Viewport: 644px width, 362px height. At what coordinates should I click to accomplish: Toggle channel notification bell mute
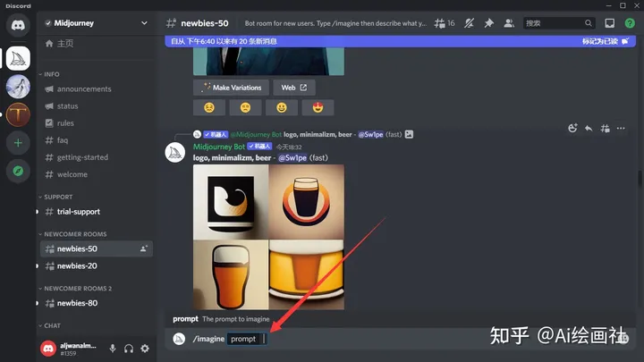[x=466, y=23]
